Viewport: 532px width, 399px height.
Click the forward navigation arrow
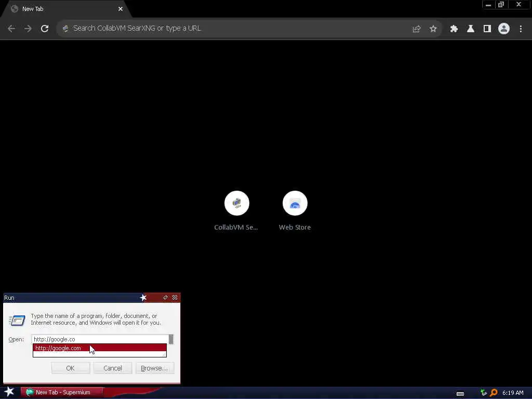[28, 29]
